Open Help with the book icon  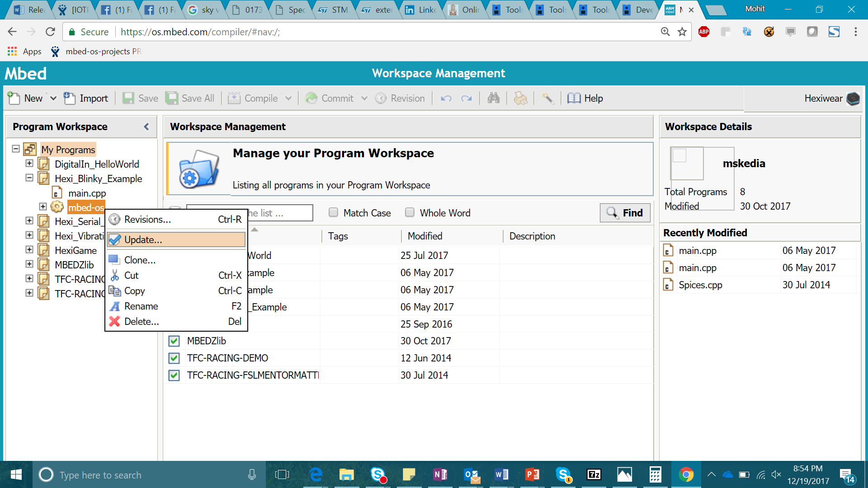[x=574, y=98]
